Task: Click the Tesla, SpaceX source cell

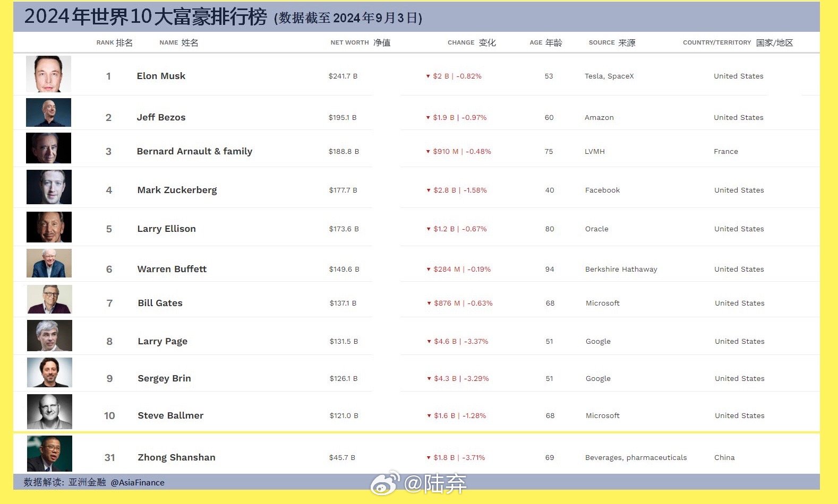Action: pyautogui.click(x=609, y=76)
